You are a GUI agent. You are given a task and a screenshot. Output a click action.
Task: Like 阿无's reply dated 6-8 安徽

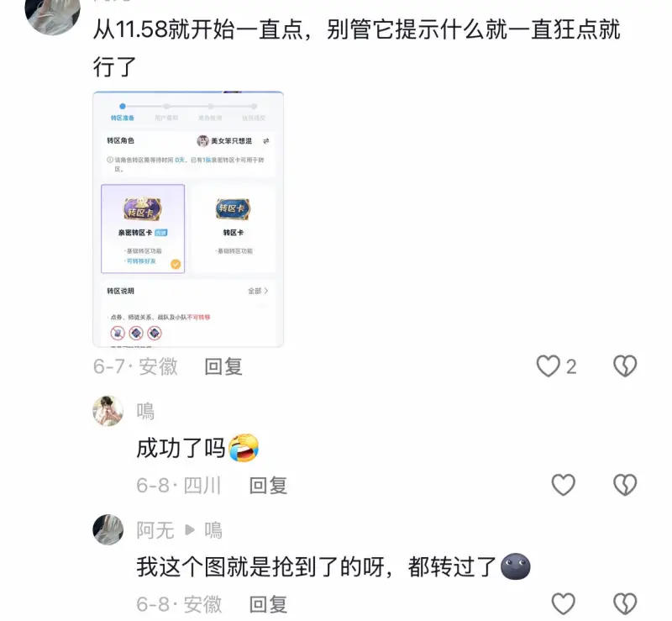point(563,604)
